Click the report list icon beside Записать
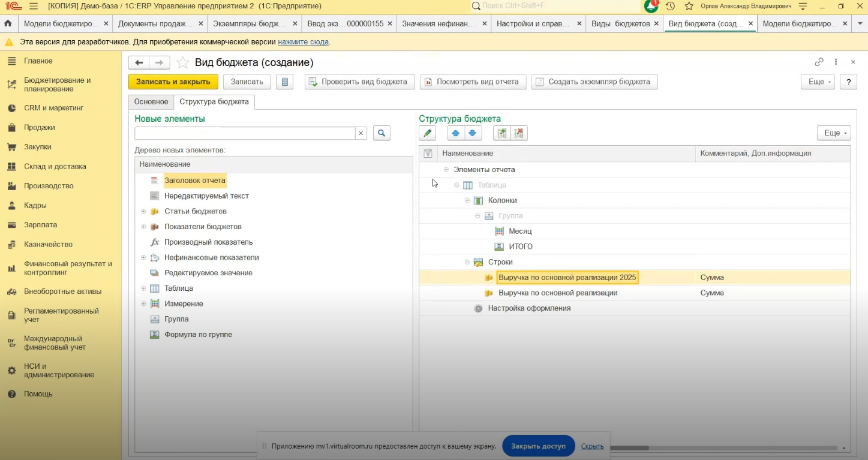Screen dimensions: 868x460 284,82
